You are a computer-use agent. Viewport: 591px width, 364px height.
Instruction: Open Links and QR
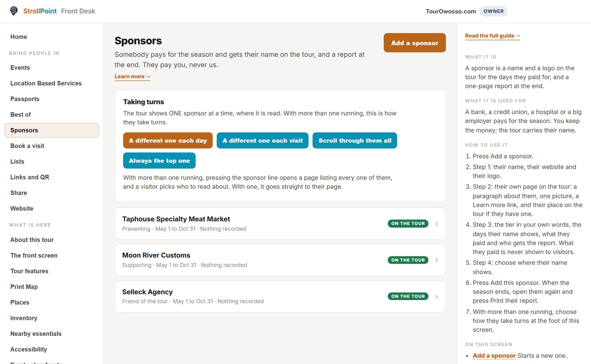point(30,177)
